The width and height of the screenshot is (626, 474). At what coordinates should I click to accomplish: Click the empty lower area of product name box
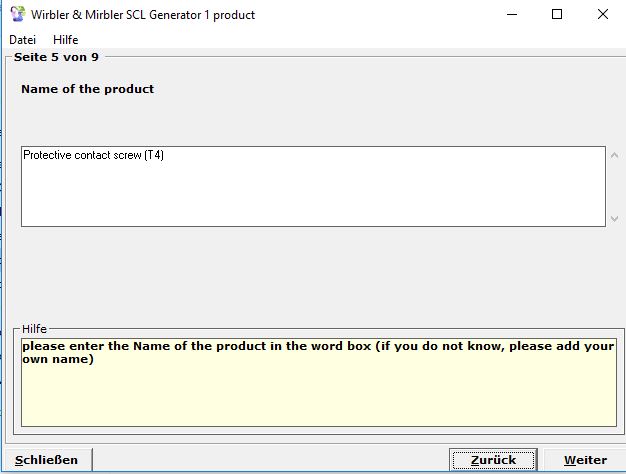coord(300,200)
